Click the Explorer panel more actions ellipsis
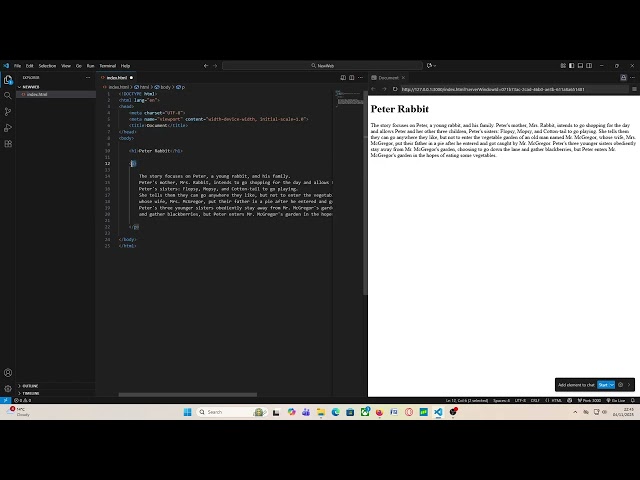640x480 pixels. tap(88, 78)
